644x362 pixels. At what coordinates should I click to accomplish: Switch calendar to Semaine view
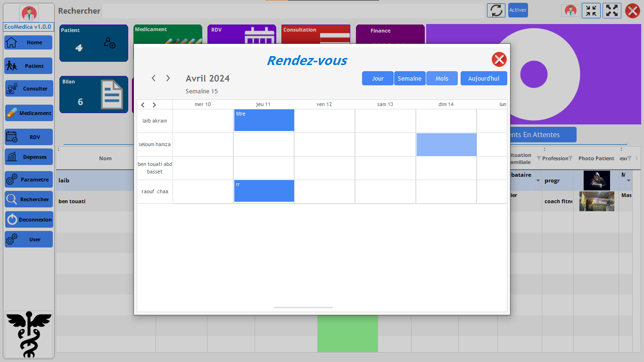coord(409,78)
